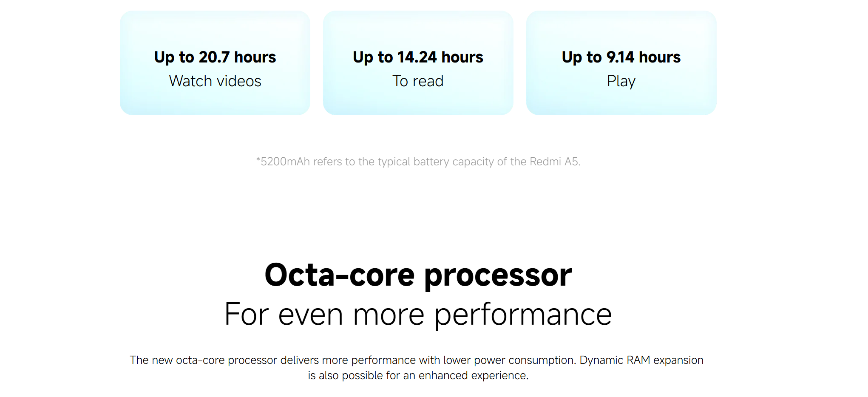Click the 'Up to 9.14 hours' heading
868x397 pixels.
(621, 57)
